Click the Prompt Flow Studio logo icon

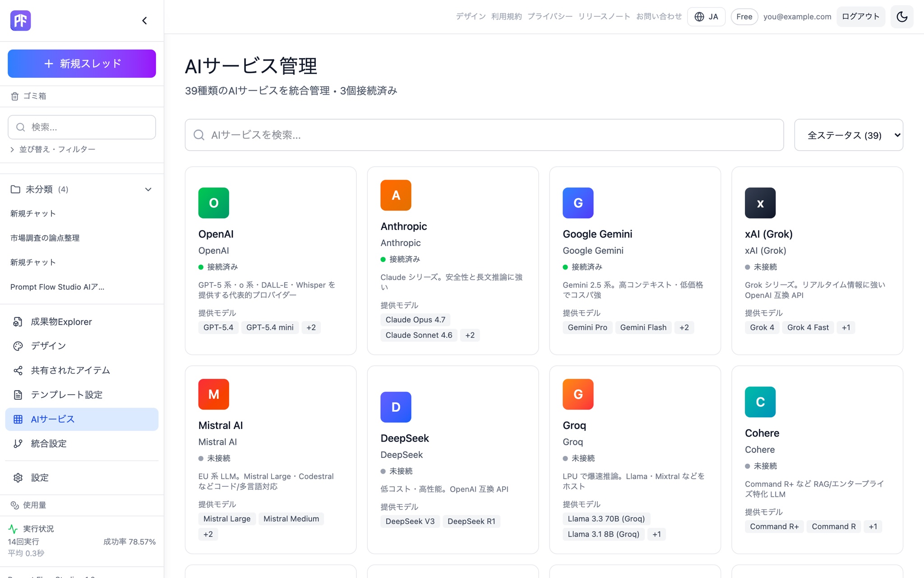coord(20,20)
